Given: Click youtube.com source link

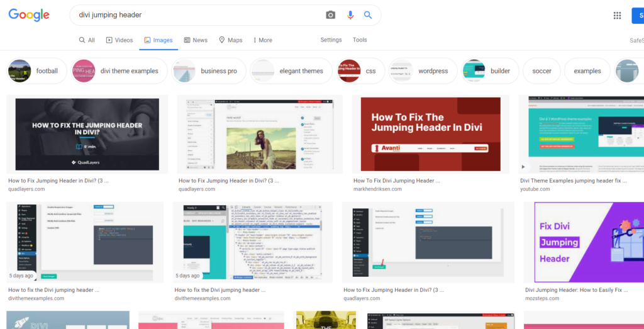Looking at the screenshot, I should [535, 189].
